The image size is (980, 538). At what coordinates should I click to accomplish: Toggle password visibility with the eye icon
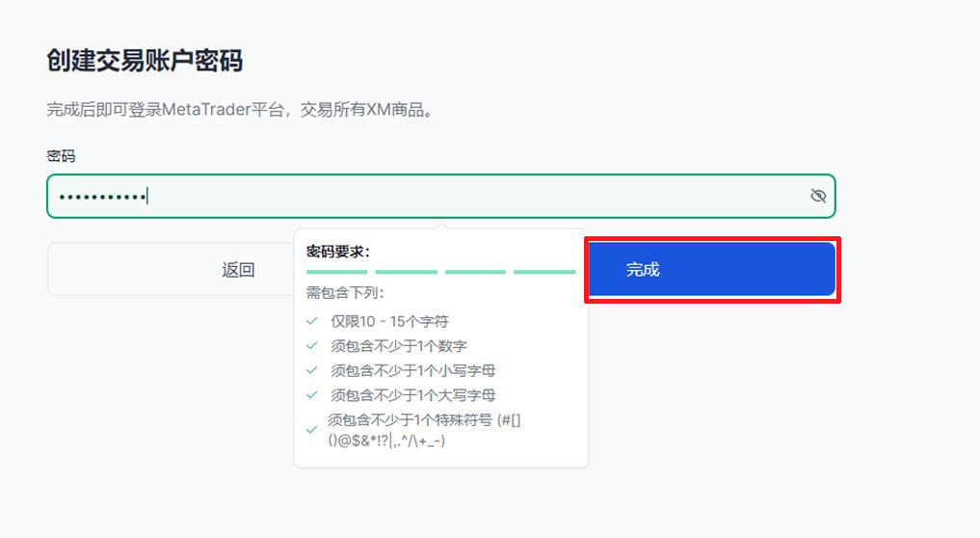pyautogui.click(x=818, y=197)
